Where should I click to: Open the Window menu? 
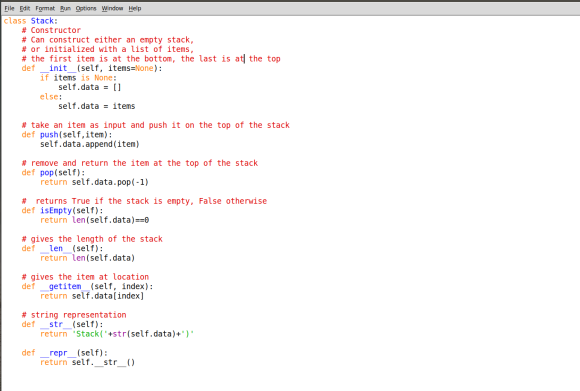(112, 8)
